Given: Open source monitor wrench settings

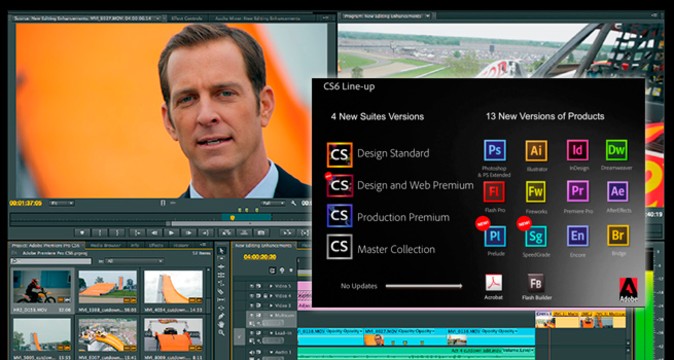Looking at the screenshot, I should pos(293,203).
